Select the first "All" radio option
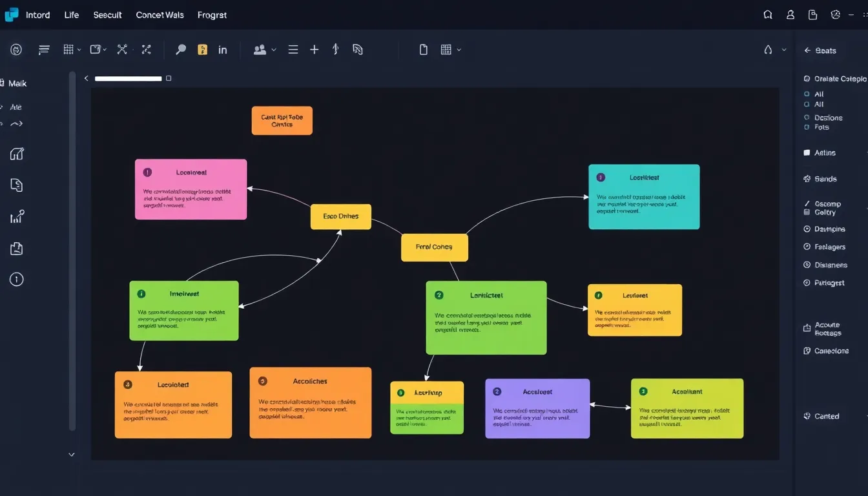This screenshot has height=496, width=868. tap(807, 94)
